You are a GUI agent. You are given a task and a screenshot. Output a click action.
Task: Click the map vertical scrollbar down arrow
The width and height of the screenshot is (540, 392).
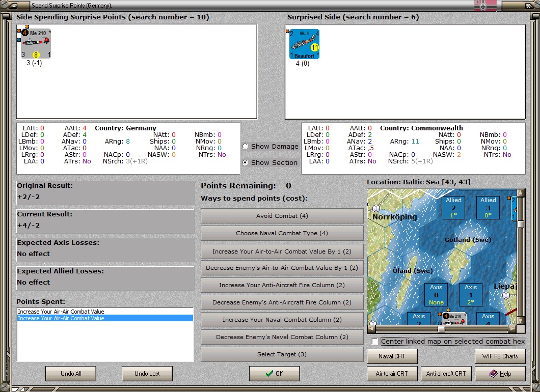(x=521, y=321)
